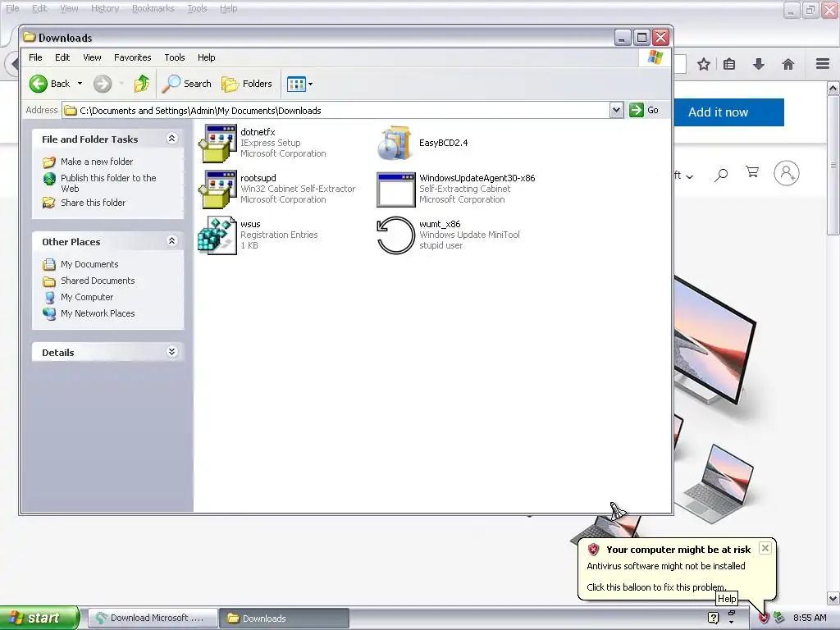Click the browser downloads arrow icon
Image resolution: width=840 pixels, height=630 pixels.
click(x=759, y=64)
